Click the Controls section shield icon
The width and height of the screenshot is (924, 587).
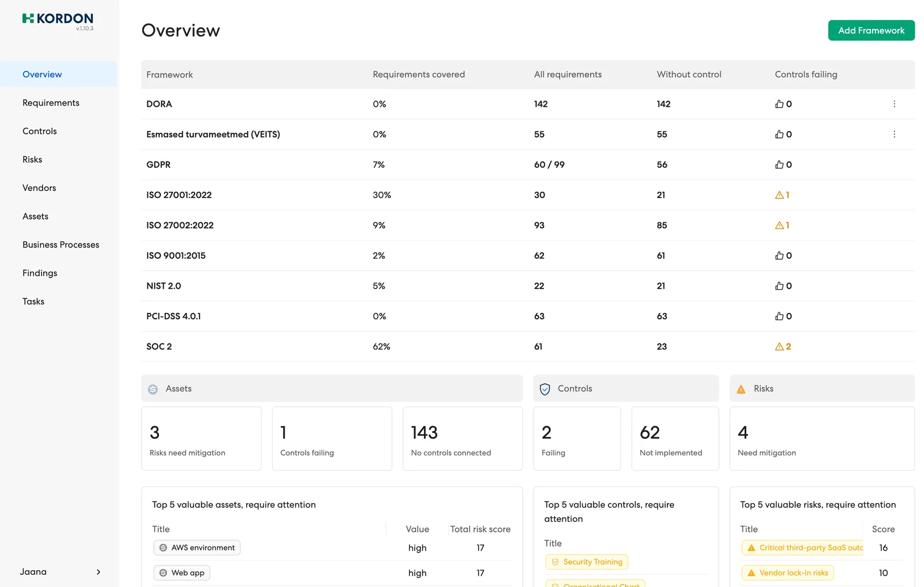click(545, 389)
